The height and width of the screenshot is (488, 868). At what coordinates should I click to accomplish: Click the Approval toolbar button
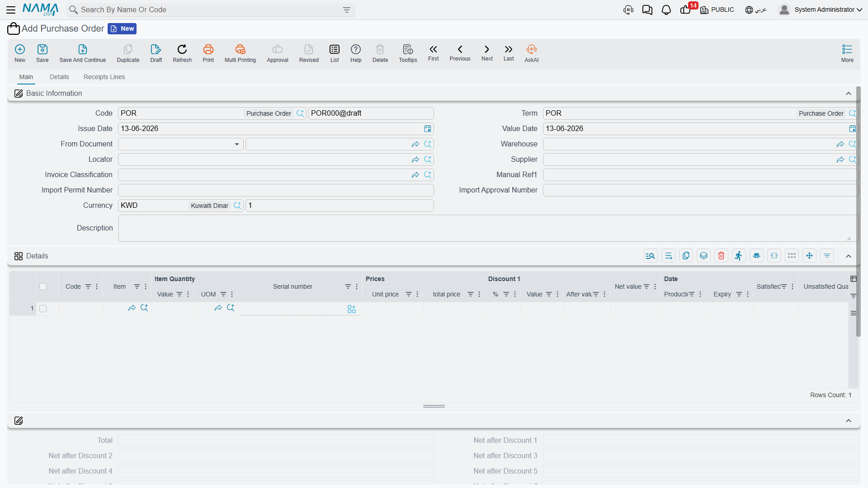click(x=278, y=53)
